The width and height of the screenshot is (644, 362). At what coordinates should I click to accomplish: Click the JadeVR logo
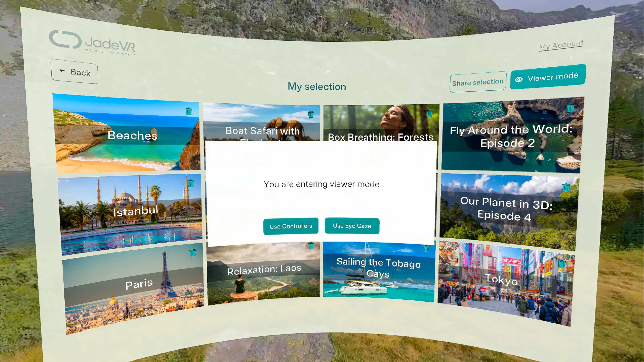[x=92, y=42]
